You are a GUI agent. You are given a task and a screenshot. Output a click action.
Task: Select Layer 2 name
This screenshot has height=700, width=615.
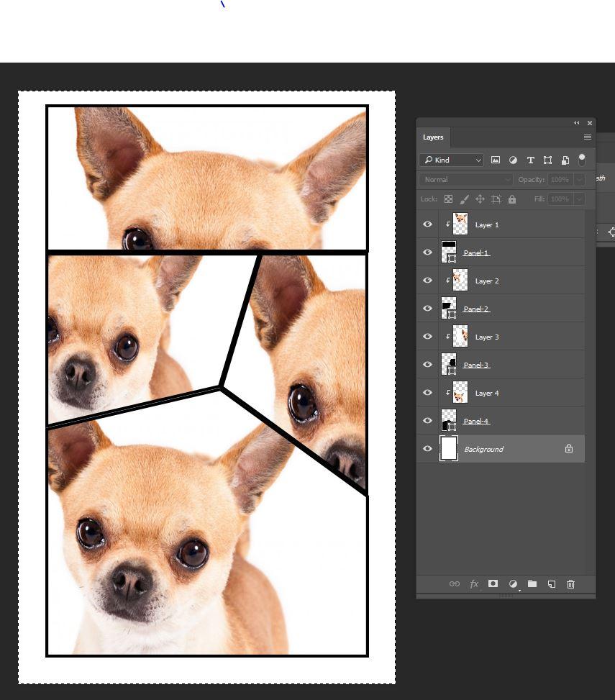click(x=487, y=281)
